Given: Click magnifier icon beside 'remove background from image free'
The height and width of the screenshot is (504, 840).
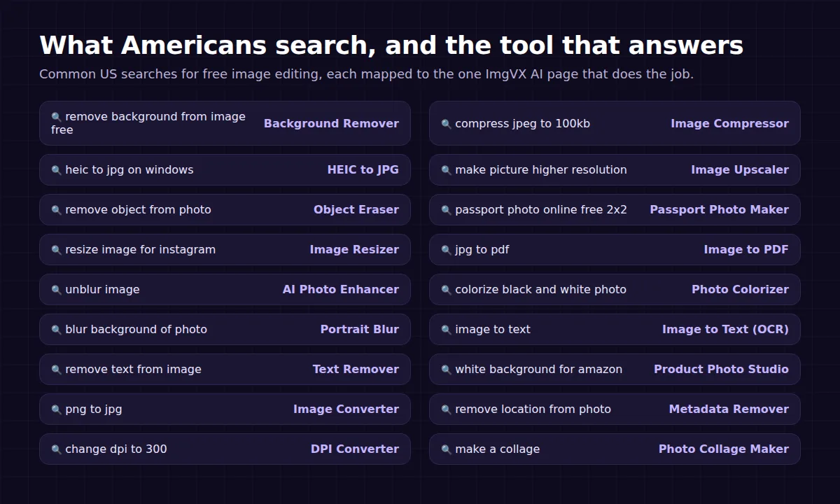Looking at the screenshot, I should pos(57,118).
